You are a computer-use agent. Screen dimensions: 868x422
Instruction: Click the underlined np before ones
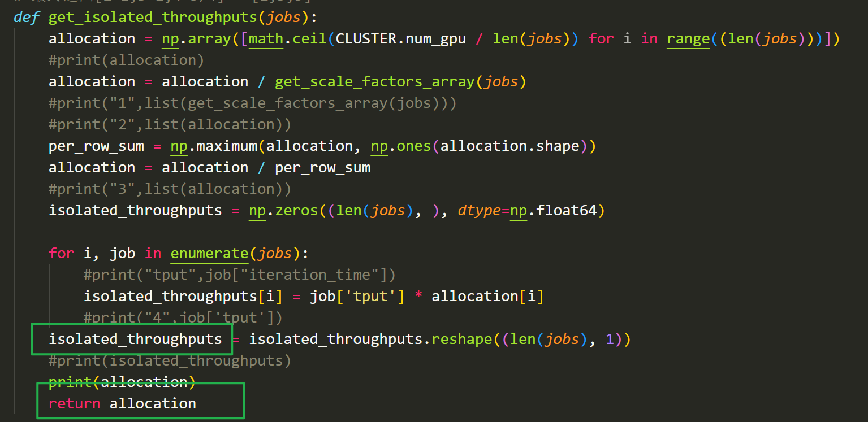pos(378,145)
